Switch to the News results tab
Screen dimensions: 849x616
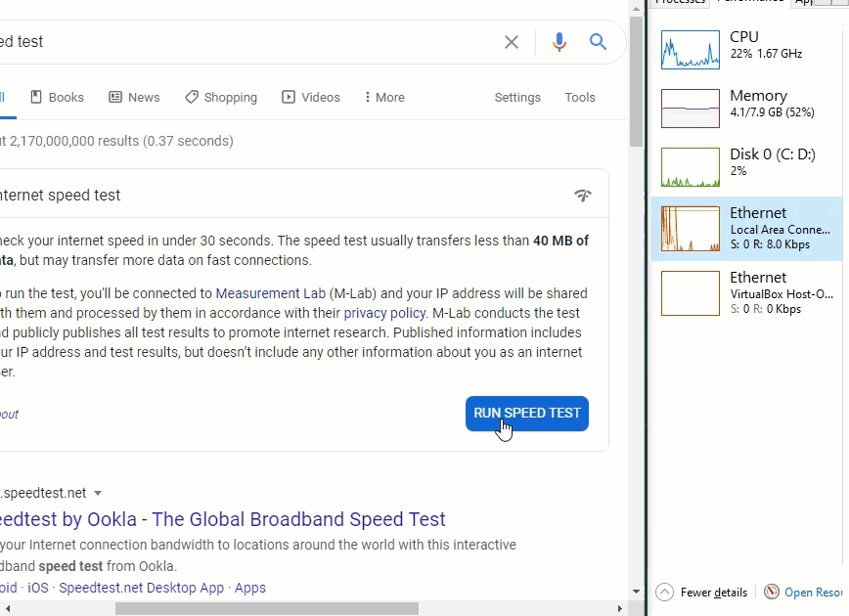134,98
